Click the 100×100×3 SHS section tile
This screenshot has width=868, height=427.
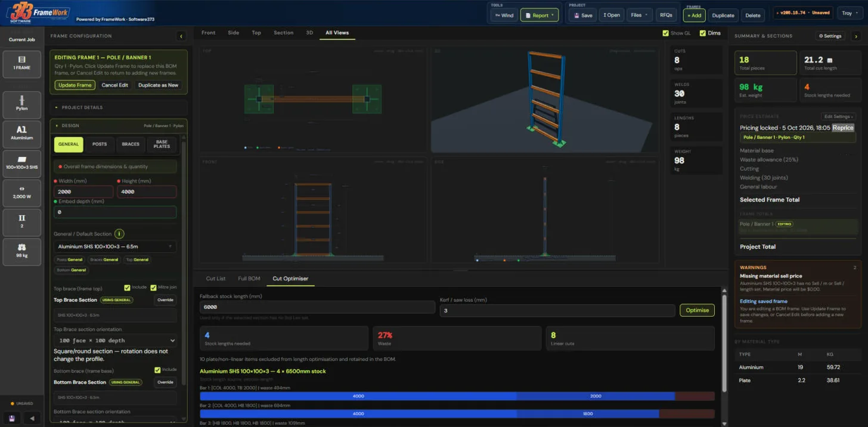tap(21, 163)
